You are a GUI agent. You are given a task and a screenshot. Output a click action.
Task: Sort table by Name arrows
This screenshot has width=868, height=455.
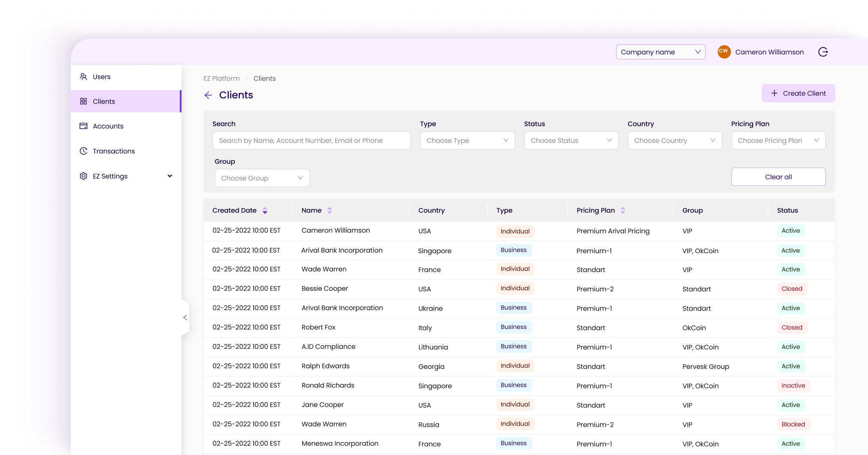(x=330, y=210)
